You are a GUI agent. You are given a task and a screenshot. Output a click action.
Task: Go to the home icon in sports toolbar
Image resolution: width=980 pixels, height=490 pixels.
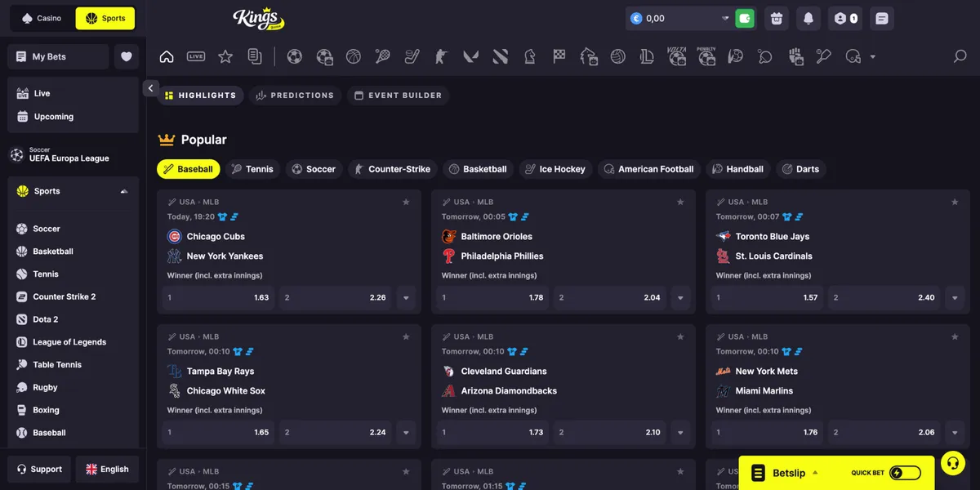167,56
